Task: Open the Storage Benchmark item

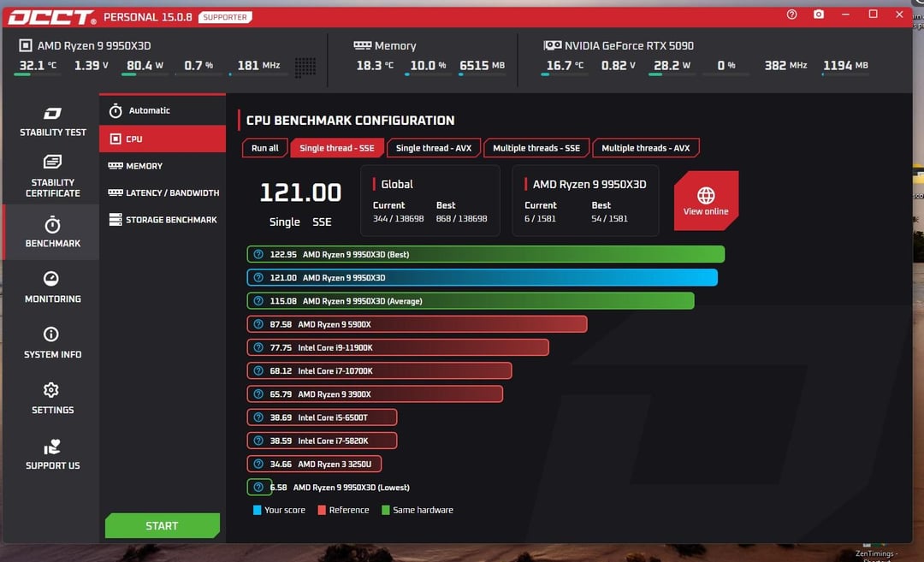Action: coord(163,220)
